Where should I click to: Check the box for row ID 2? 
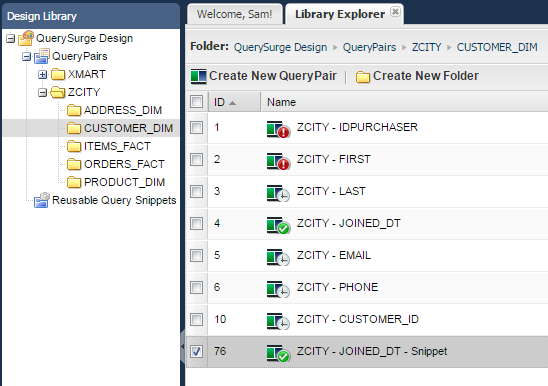[196, 159]
